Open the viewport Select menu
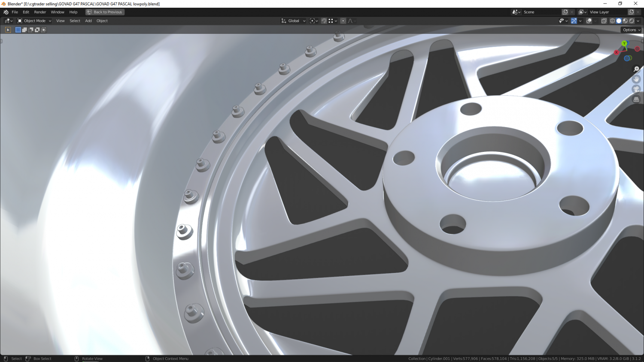Image resolution: width=644 pixels, height=362 pixels. 75,21
